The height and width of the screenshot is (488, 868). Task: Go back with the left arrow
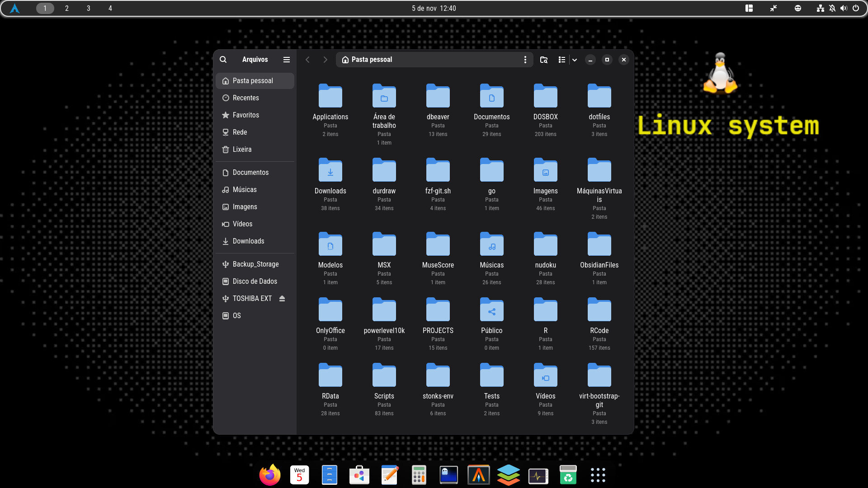tap(307, 60)
